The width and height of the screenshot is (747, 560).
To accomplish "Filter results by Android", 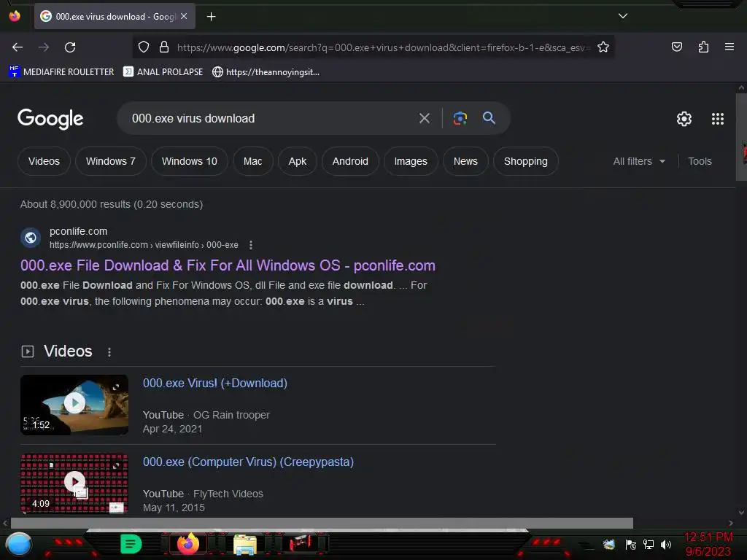I will click(350, 161).
